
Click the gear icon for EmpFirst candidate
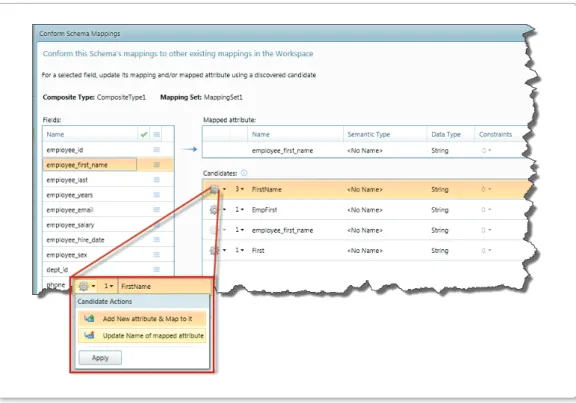(x=214, y=210)
